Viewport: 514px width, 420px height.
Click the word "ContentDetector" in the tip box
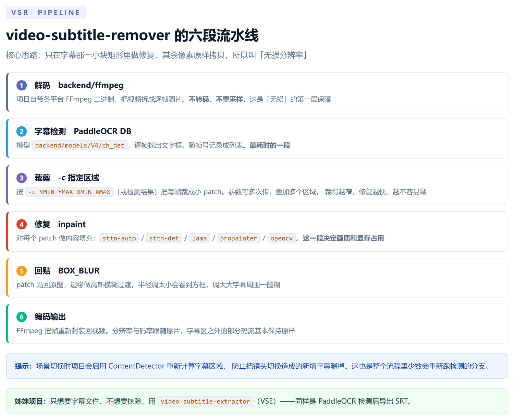click(x=136, y=366)
